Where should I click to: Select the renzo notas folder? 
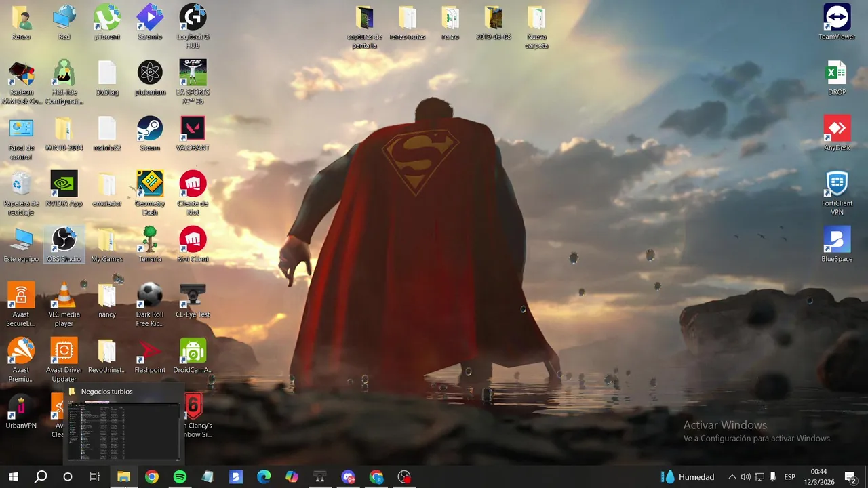click(408, 22)
